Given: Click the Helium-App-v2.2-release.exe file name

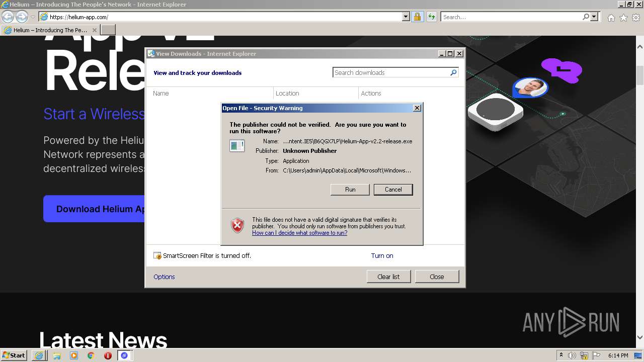Looking at the screenshot, I should pos(347,141).
